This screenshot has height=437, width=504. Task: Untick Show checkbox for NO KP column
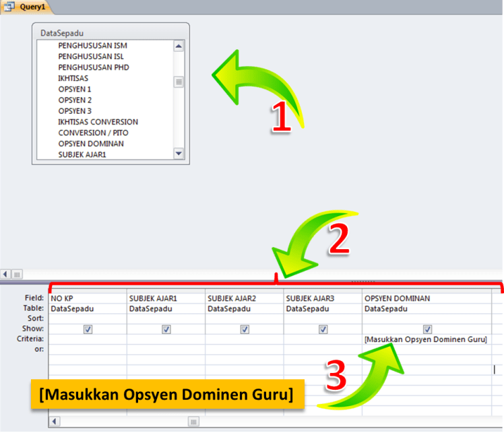(88, 329)
